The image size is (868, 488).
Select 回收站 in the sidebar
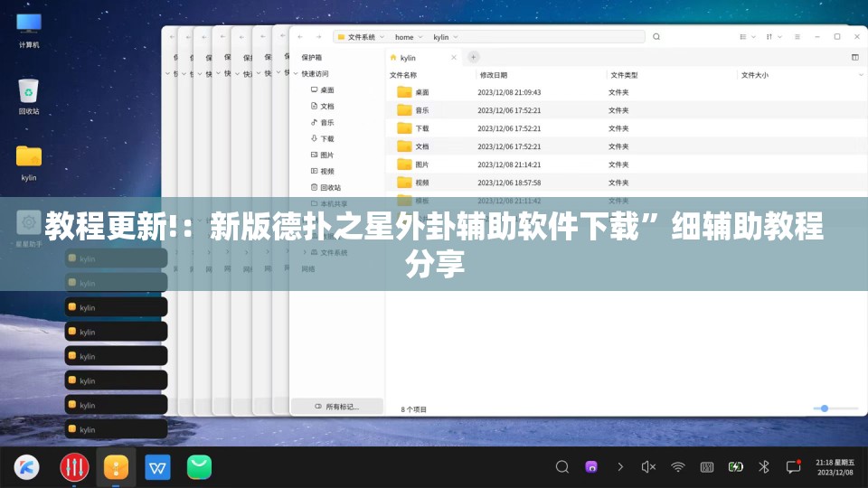click(x=325, y=188)
